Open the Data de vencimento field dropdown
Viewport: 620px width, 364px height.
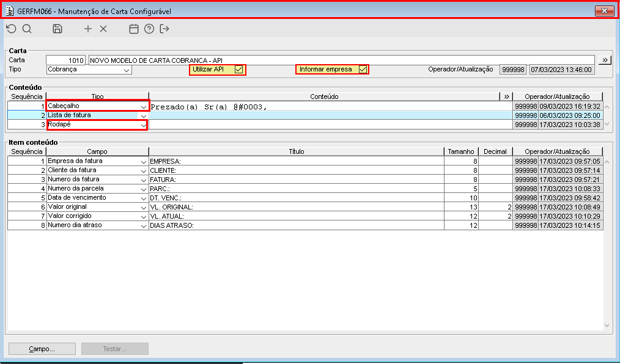(x=143, y=198)
